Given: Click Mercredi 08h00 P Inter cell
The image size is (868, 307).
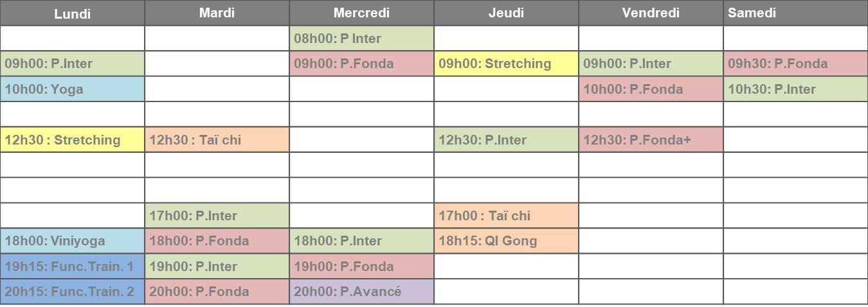Looking at the screenshot, I should (362, 39).
